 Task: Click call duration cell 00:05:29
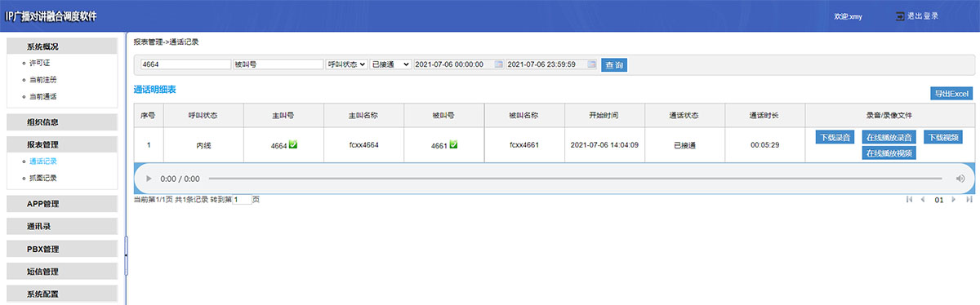[x=764, y=145]
